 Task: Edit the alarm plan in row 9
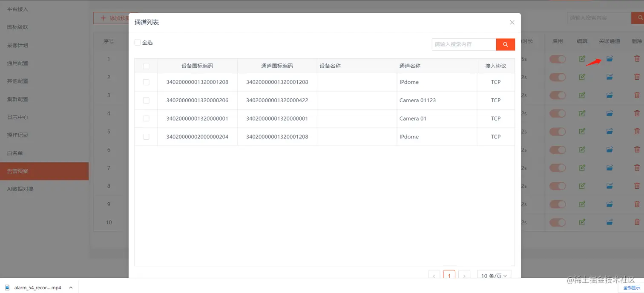point(582,204)
